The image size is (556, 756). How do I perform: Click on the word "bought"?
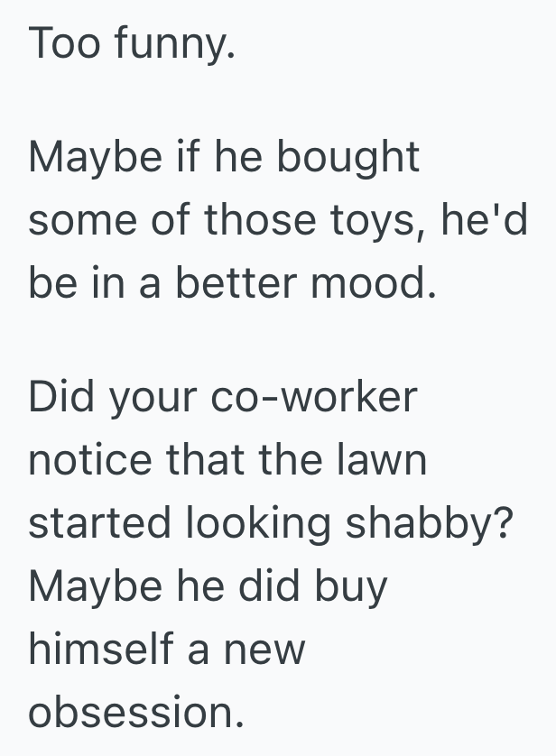coord(347,159)
